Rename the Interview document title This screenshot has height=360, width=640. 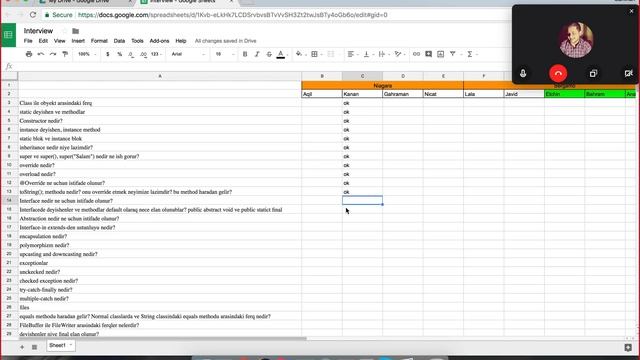(38, 31)
